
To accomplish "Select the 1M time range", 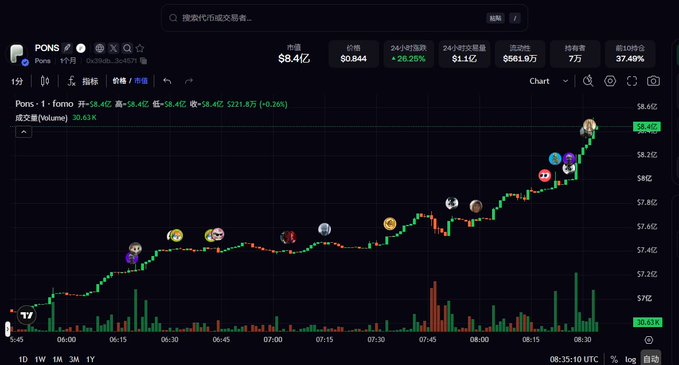I will 57,359.
